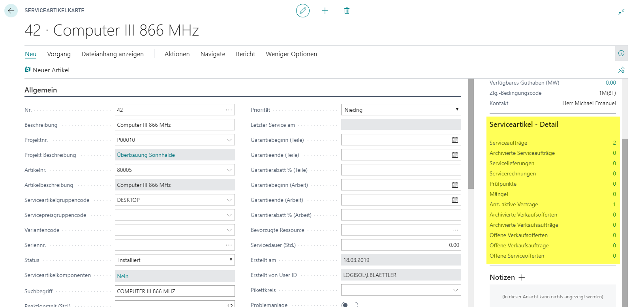
Task: Open the Serviceartikelgruppencode dropdown
Action: pos(229,200)
